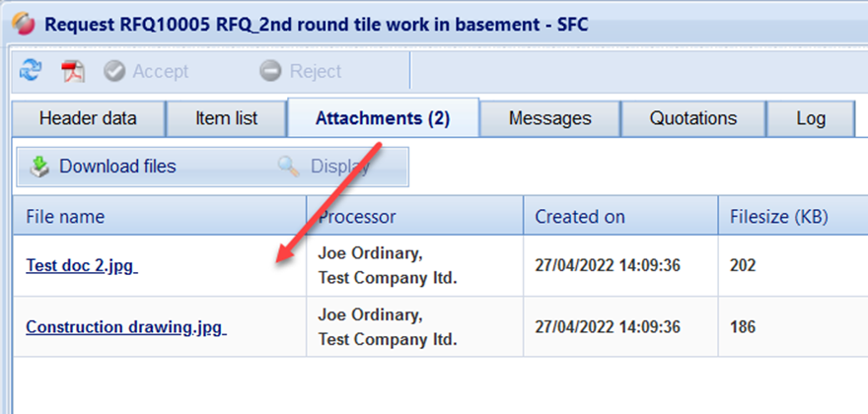Click the Accept checkmark icon
The width and height of the screenshot is (868, 414).
pos(114,71)
